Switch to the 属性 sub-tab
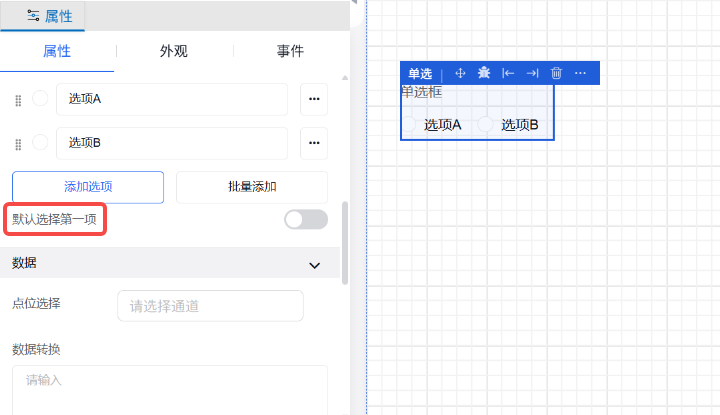 57,51
